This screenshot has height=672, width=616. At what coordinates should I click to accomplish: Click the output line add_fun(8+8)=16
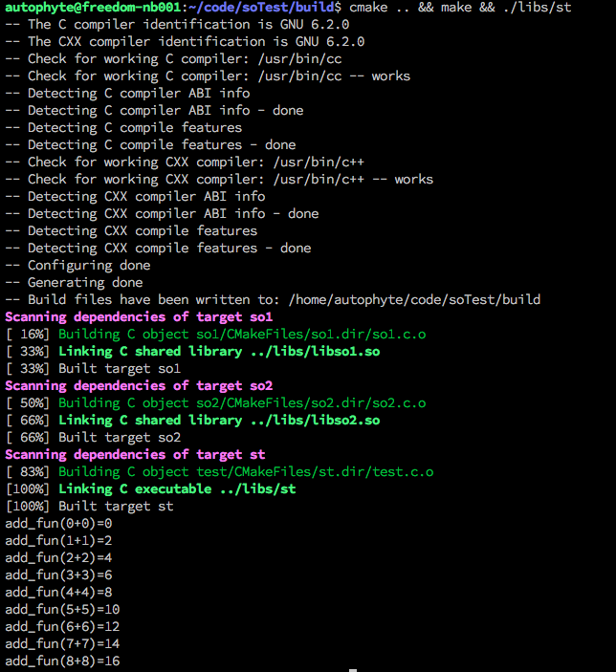62,661
